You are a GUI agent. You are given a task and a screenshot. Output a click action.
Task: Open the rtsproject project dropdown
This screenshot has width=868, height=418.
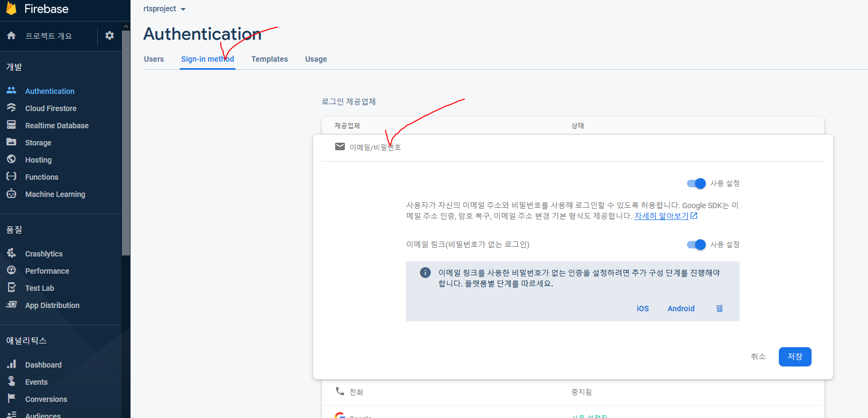[164, 9]
